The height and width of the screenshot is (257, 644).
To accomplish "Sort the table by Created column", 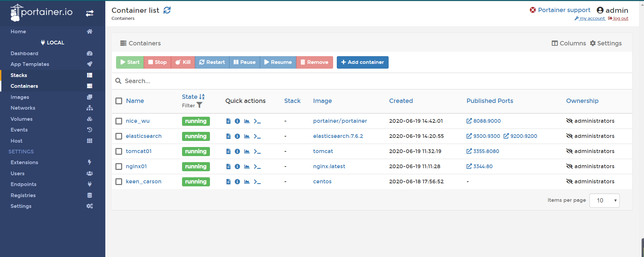I will [x=401, y=101].
